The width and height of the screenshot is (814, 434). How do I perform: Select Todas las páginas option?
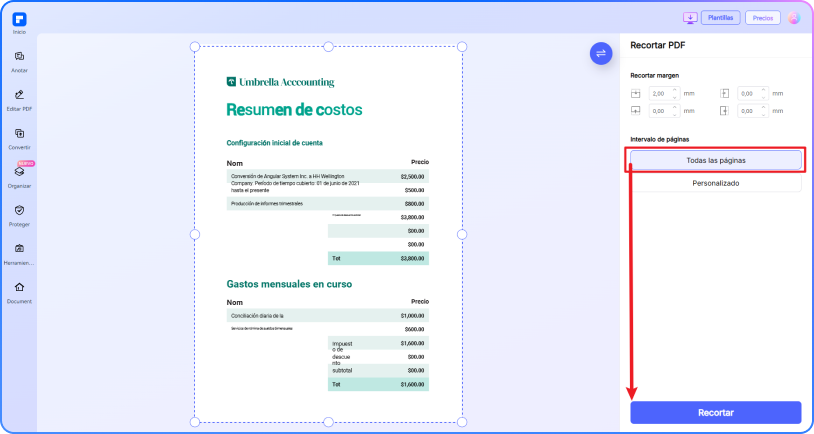(x=715, y=160)
